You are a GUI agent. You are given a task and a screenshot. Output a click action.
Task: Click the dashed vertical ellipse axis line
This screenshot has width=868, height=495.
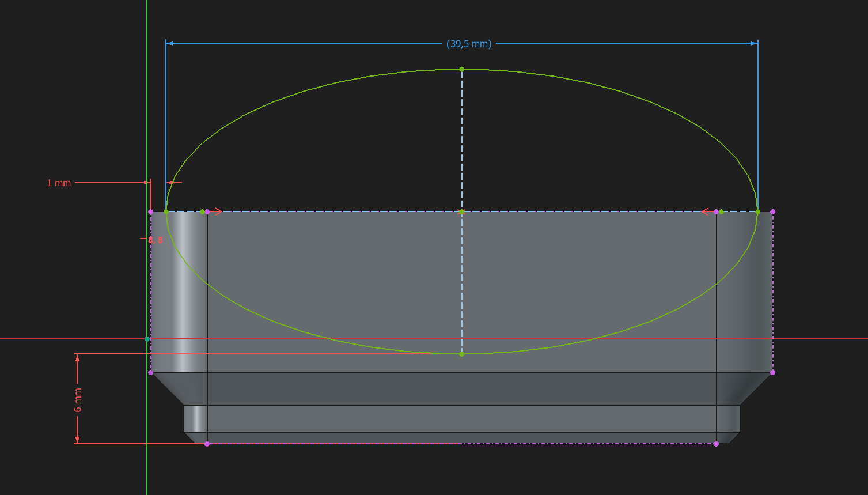pos(461,211)
